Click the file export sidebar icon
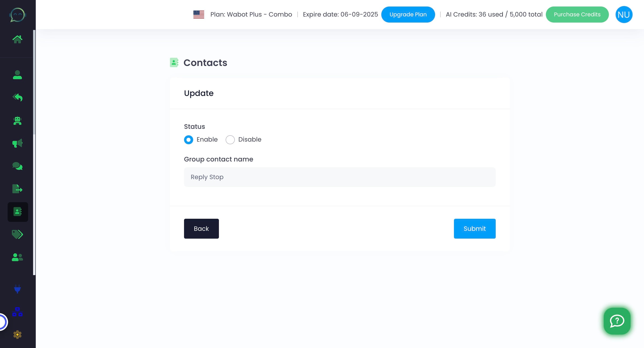The height and width of the screenshot is (348, 644). (x=17, y=189)
